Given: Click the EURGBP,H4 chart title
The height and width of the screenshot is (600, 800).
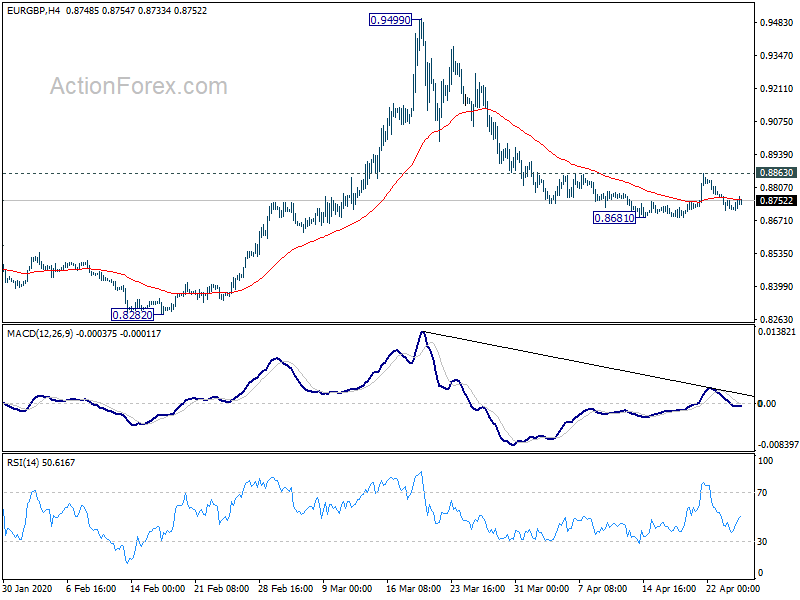Looking at the screenshot, I should tap(33, 10).
